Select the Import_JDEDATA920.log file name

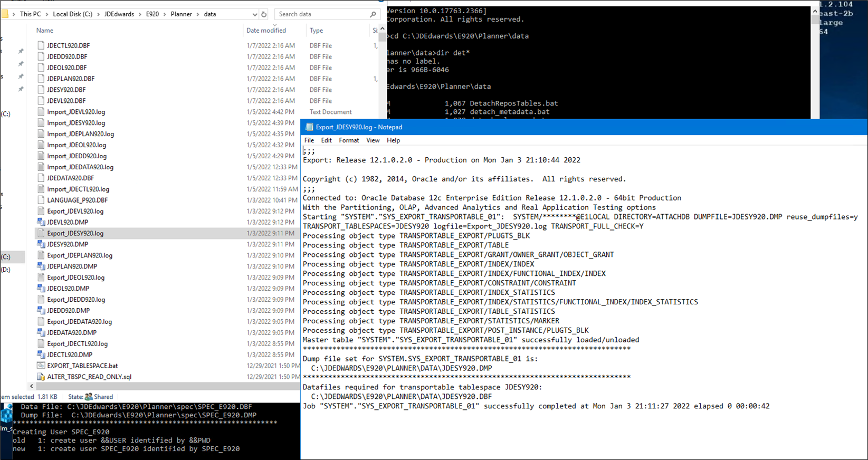pos(80,167)
